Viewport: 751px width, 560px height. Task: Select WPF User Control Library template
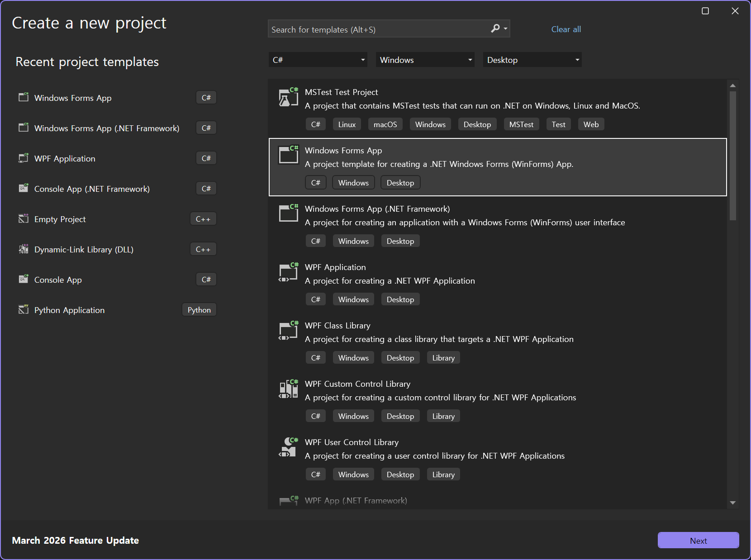point(498,459)
